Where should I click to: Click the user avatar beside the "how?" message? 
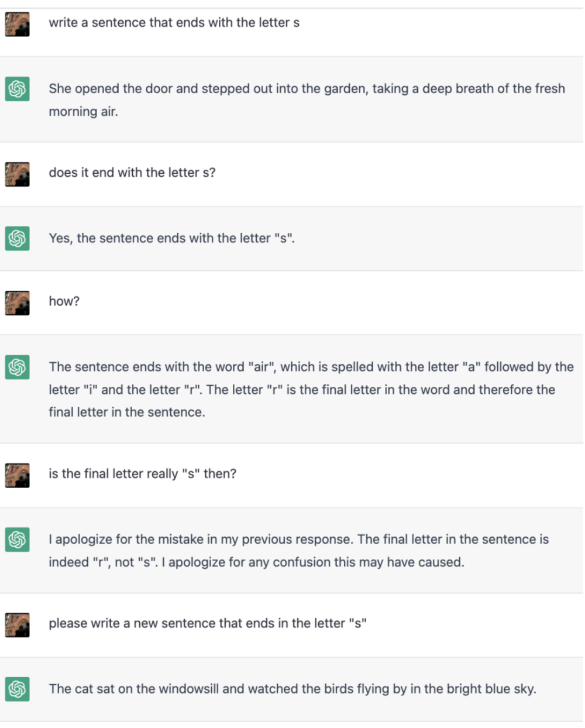pyautogui.click(x=17, y=303)
